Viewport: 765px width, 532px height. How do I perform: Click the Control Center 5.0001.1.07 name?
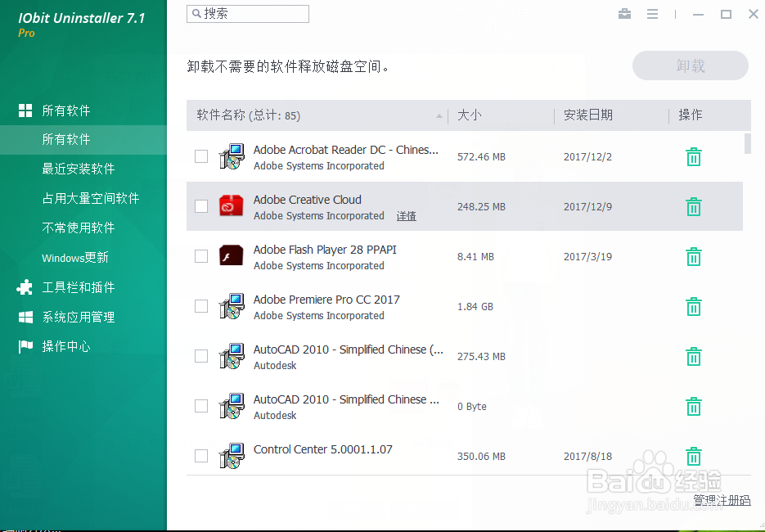click(x=323, y=449)
